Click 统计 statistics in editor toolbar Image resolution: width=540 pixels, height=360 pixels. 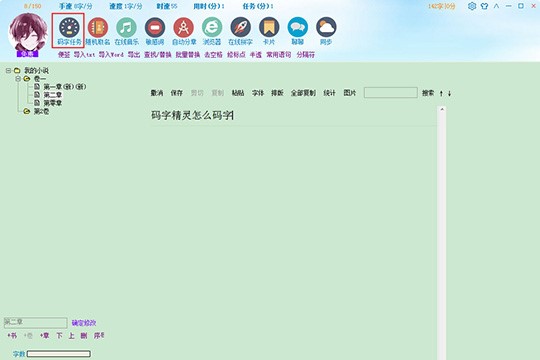tap(329, 93)
